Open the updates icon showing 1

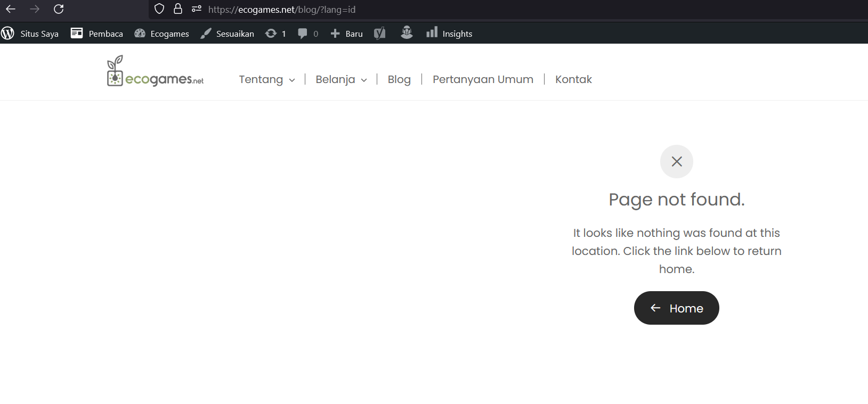click(275, 34)
